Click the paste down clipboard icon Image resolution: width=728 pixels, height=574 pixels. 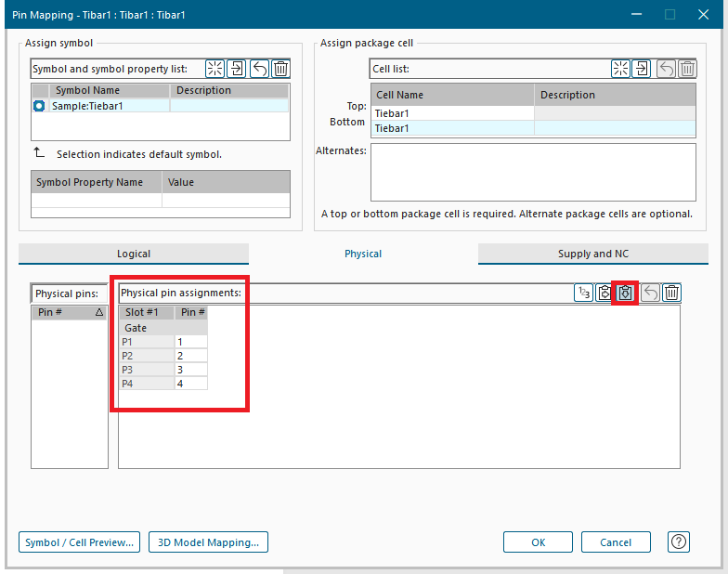[625, 293]
